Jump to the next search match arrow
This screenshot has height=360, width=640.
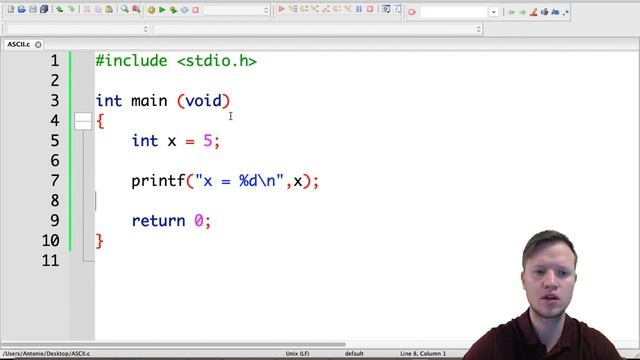pyautogui.click(x=522, y=12)
